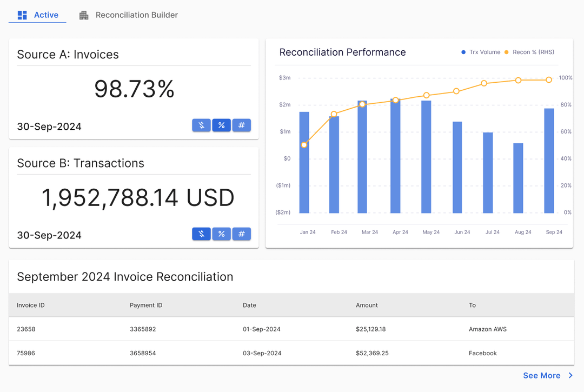Open the Reconciliation Builder tab
The width and height of the screenshot is (584, 392).
136,15
